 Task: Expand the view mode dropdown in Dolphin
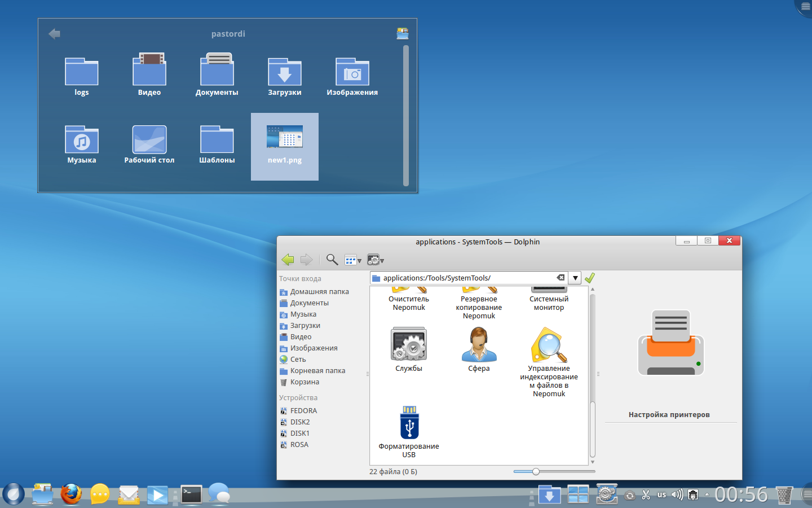pyautogui.click(x=353, y=260)
